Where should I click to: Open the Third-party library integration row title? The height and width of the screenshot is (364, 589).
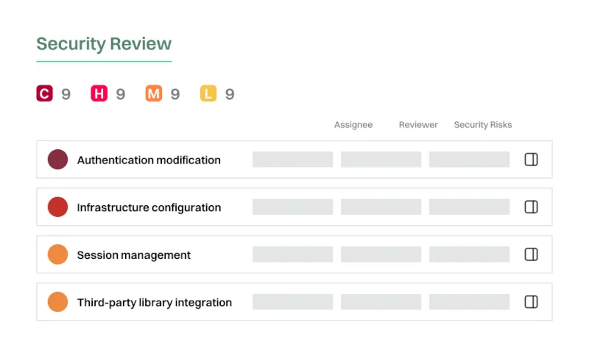pos(155,302)
